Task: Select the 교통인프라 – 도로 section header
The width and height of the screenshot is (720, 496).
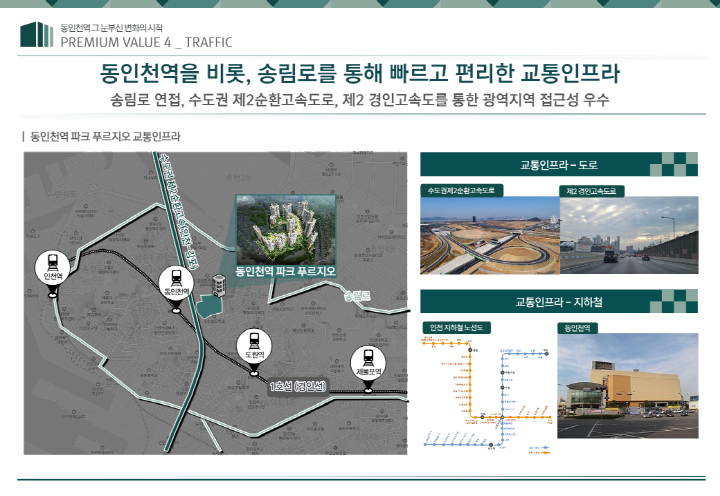Action: tap(559, 163)
